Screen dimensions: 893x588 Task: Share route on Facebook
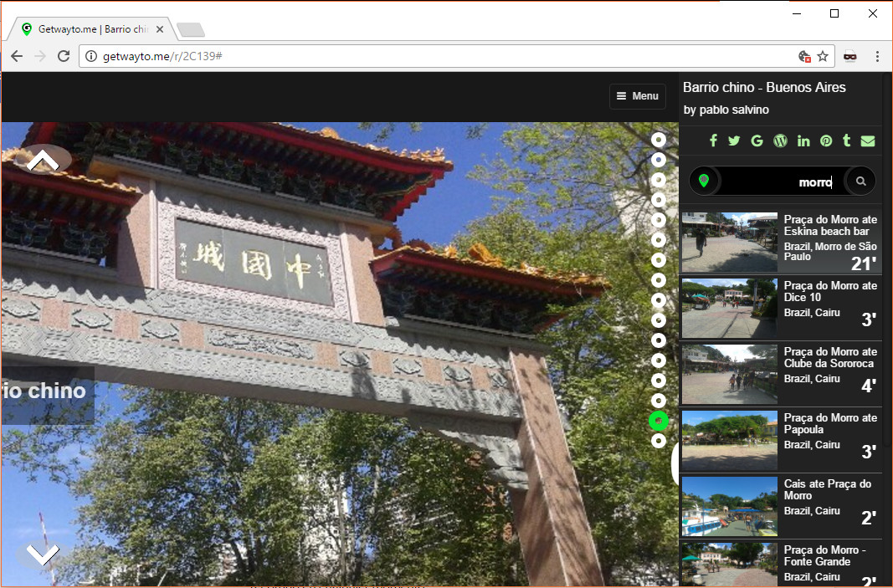point(713,141)
